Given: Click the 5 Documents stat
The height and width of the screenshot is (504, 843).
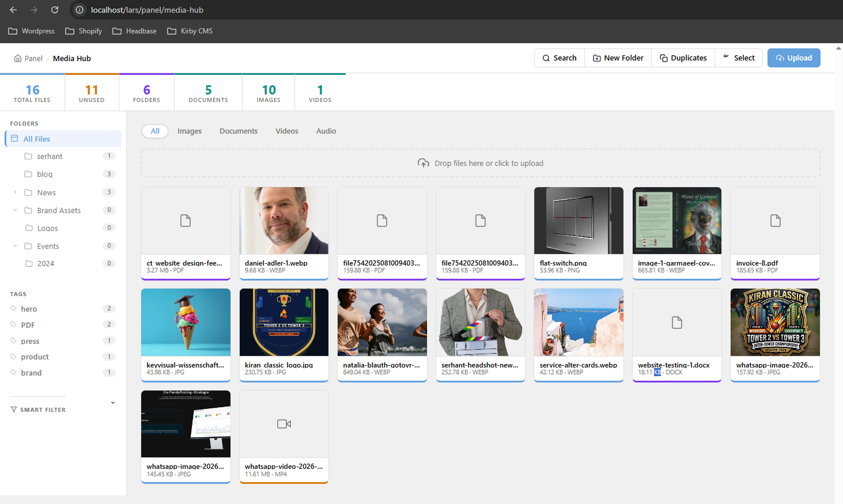Looking at the screenshot, I should (209, 93).
